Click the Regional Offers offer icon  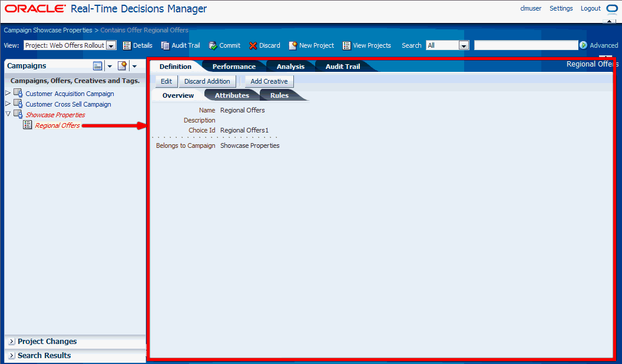click(27, 125)
